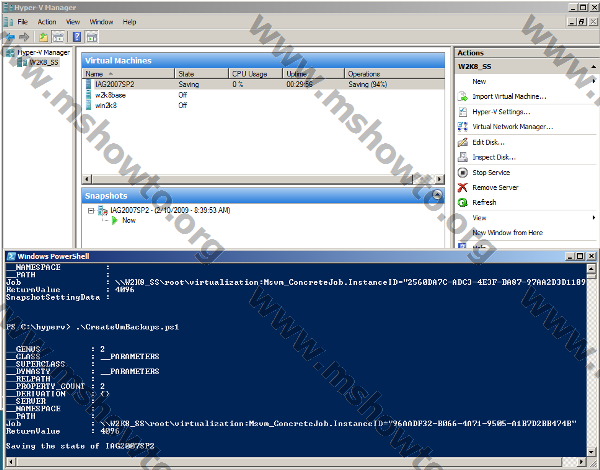Sort virtual machines by State column
Screen dimensions: 600x470
[202, 74]
